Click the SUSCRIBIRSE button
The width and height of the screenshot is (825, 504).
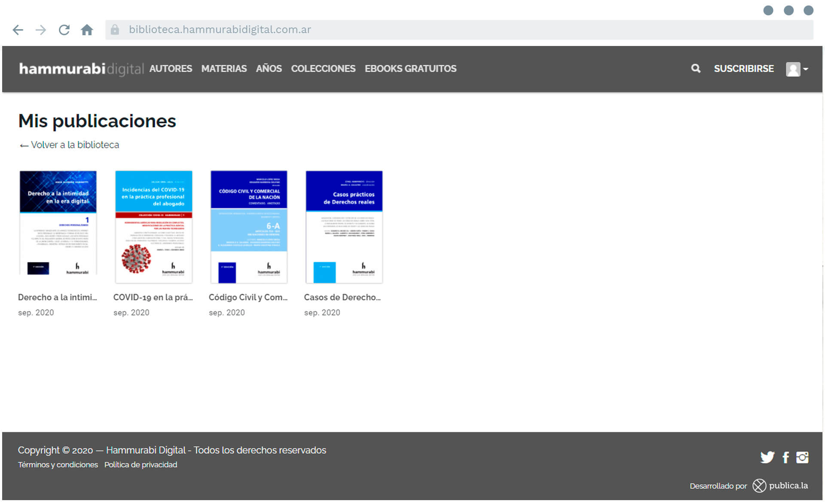744,69
